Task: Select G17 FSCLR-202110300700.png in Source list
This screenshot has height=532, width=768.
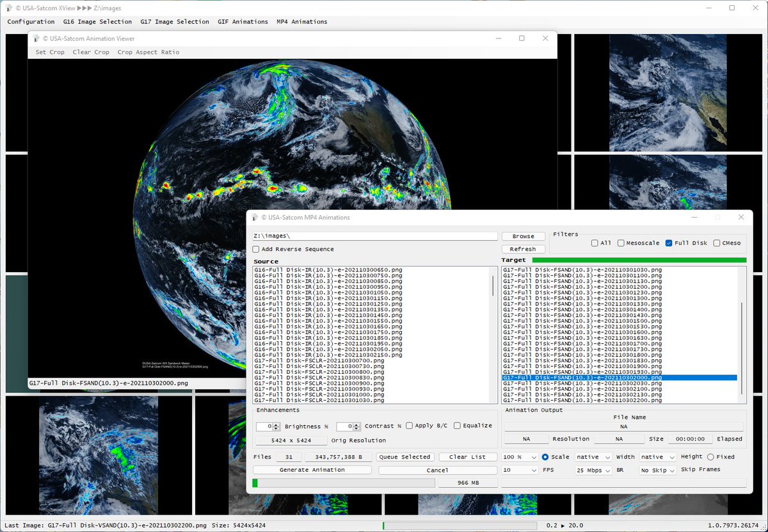Action: coord(319,360)
